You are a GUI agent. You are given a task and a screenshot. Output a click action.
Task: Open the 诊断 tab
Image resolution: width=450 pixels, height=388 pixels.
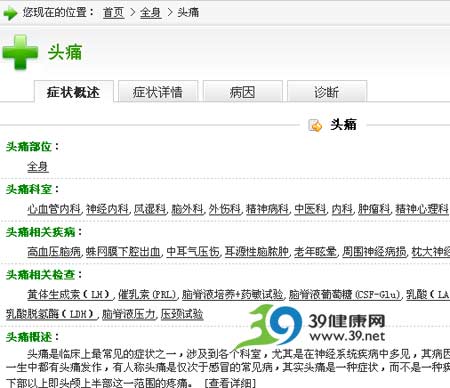[327, 91]
